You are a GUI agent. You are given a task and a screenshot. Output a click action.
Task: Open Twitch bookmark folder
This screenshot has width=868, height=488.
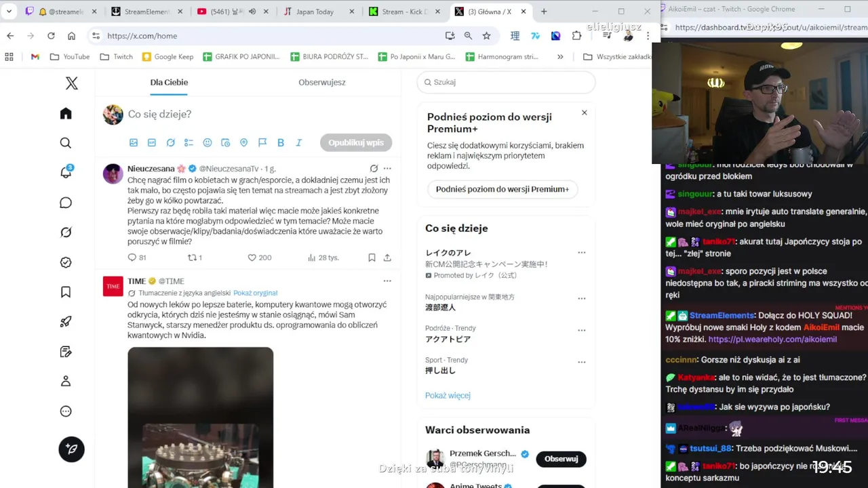116,57
